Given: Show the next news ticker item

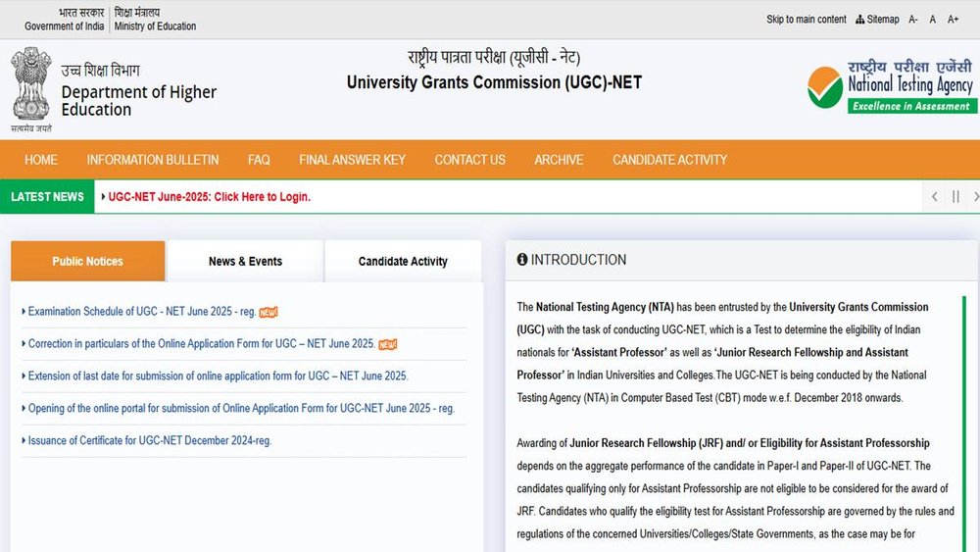Looking at the screenshot, I should [x=974, y=196].
